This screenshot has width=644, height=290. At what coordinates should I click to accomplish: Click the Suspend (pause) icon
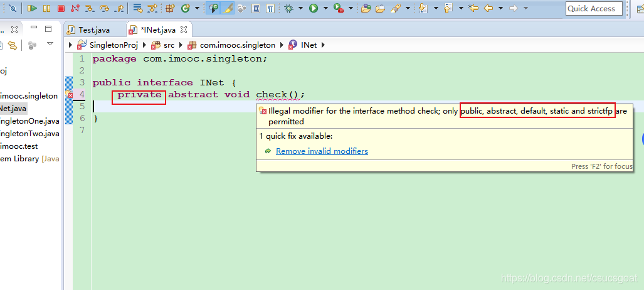47,8
